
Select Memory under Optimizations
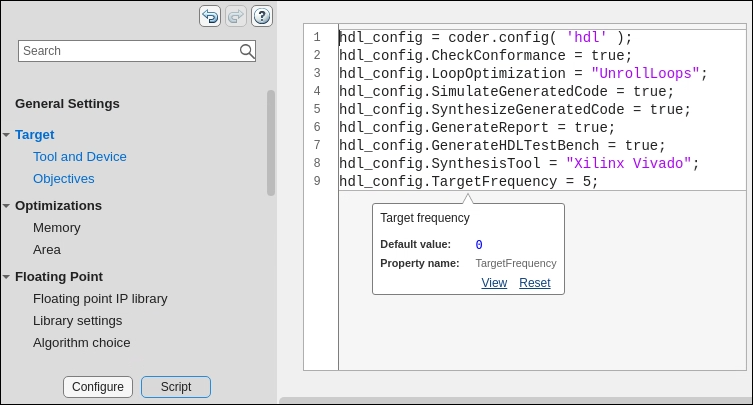(x=57, y=228)
